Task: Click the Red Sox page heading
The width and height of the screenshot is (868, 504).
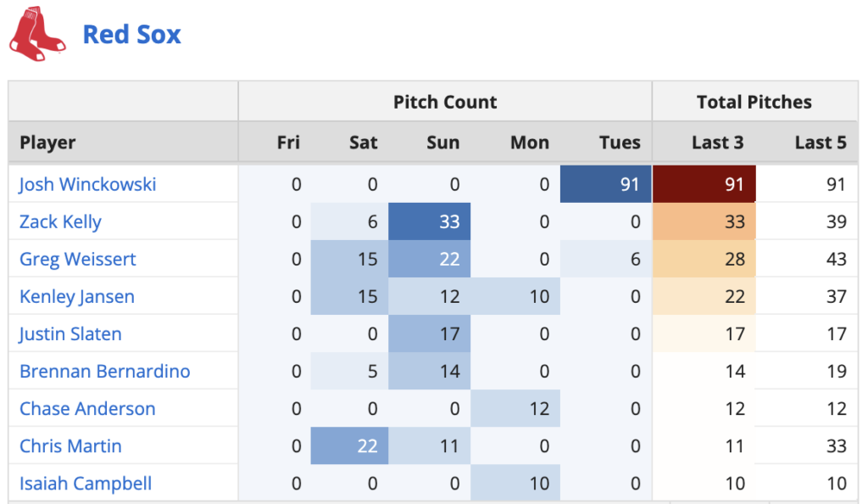Action: coord(131,34)
